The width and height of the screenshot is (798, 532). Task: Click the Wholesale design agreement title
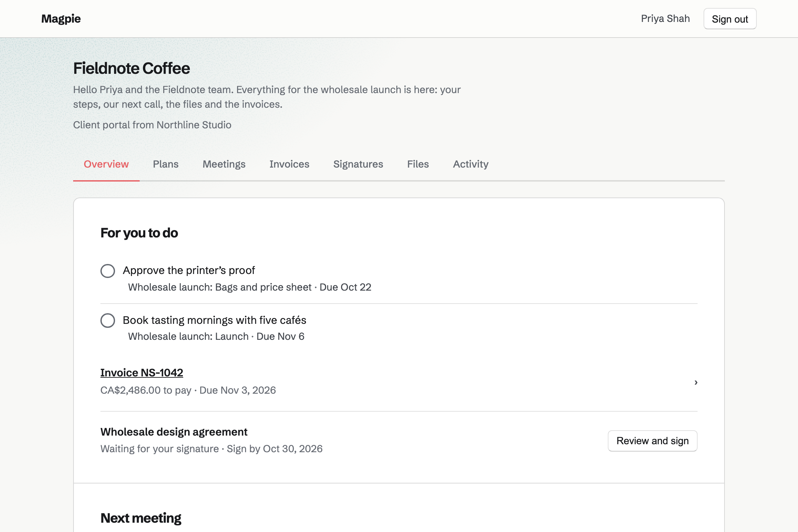click(174, 432)
